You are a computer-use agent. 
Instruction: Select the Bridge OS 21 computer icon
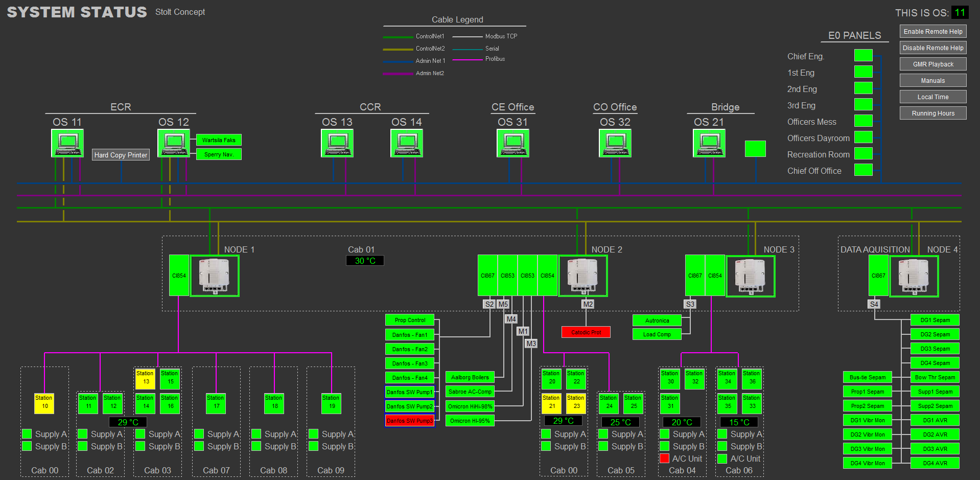(709, 143)
